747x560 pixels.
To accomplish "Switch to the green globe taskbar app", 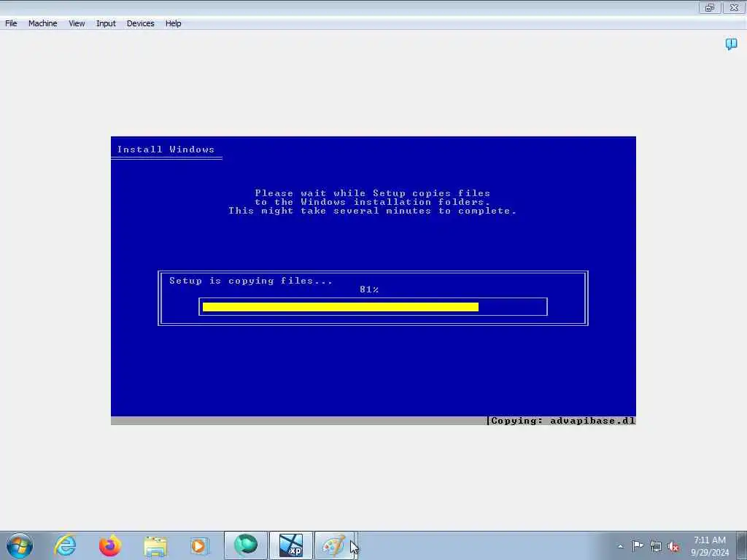I will (246, 545).
